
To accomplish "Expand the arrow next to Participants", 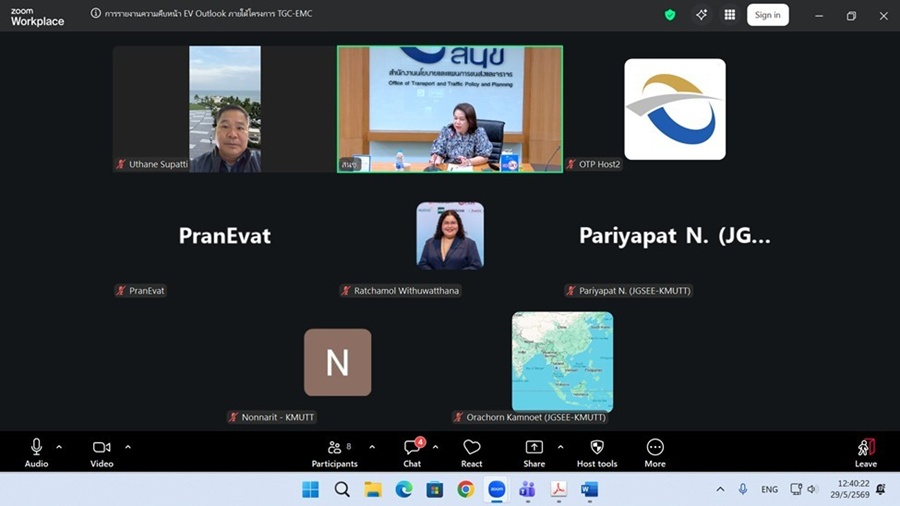I will click(x=372, y=447).
